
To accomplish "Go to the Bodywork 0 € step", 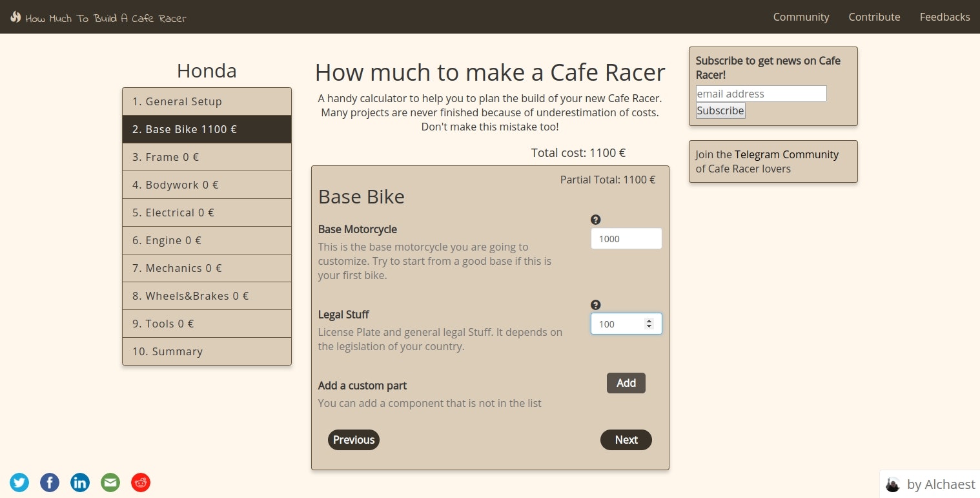I will 207,185.
